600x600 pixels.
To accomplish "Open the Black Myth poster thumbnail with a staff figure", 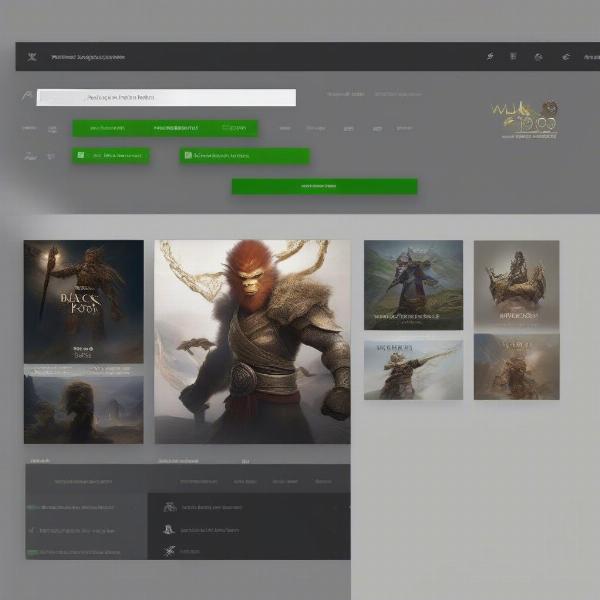I will 84,302.
